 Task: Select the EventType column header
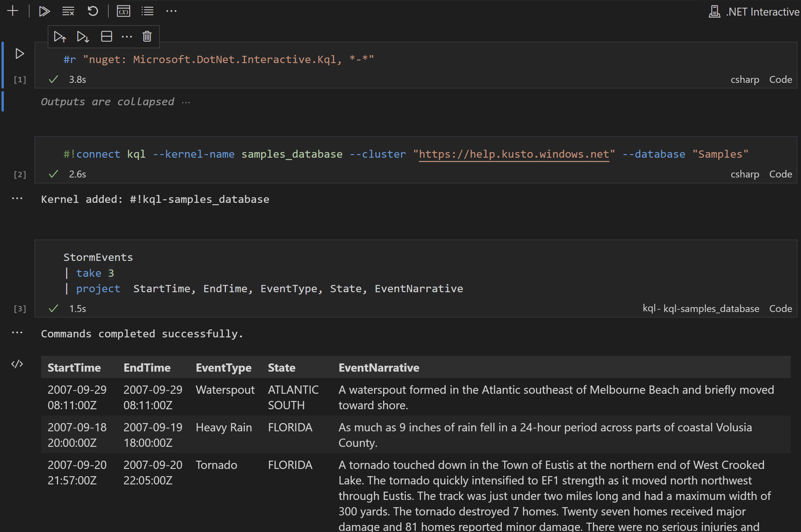pyautogui.click(x=223, y=367)
